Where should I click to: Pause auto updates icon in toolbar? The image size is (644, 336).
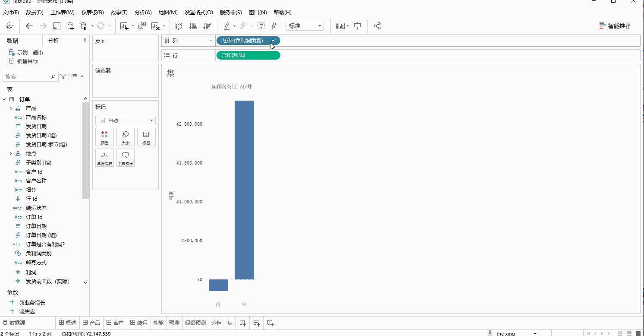point(84,26)
